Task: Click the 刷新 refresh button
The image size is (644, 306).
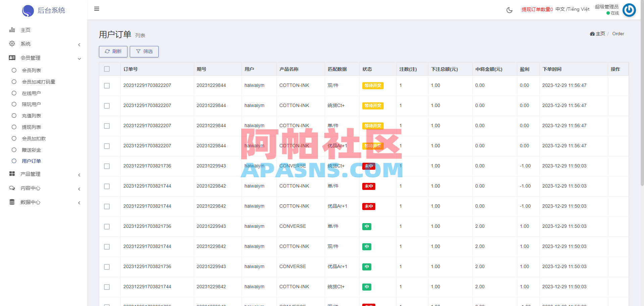Action: (113, 51)
